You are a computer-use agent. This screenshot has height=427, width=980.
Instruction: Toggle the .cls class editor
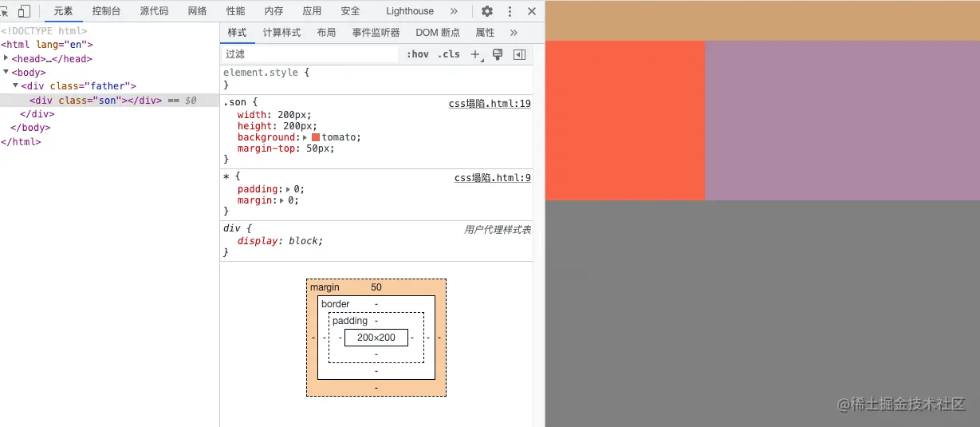(x=449, y=54)
